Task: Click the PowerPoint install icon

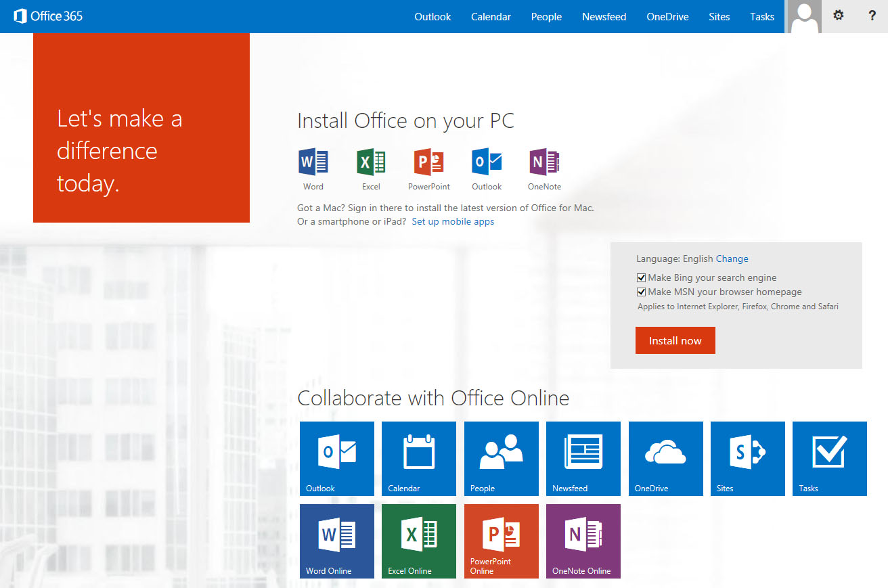Action: (x=429, y=162)
